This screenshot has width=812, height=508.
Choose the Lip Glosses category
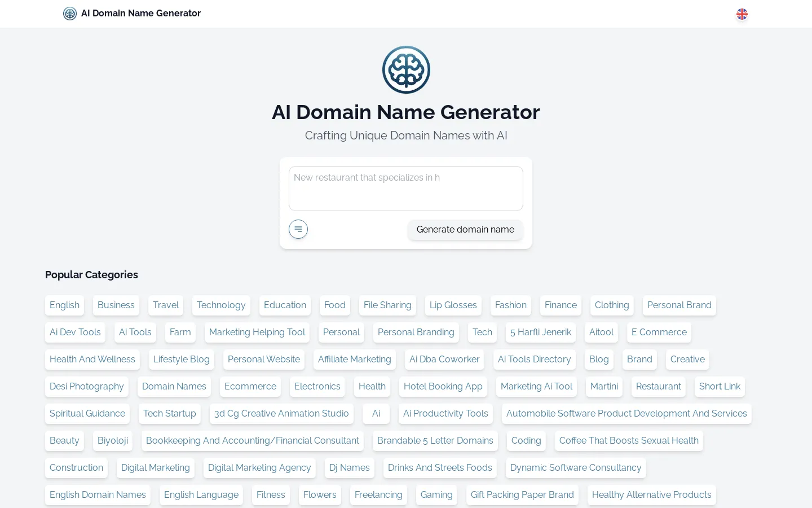pos(453,305)
